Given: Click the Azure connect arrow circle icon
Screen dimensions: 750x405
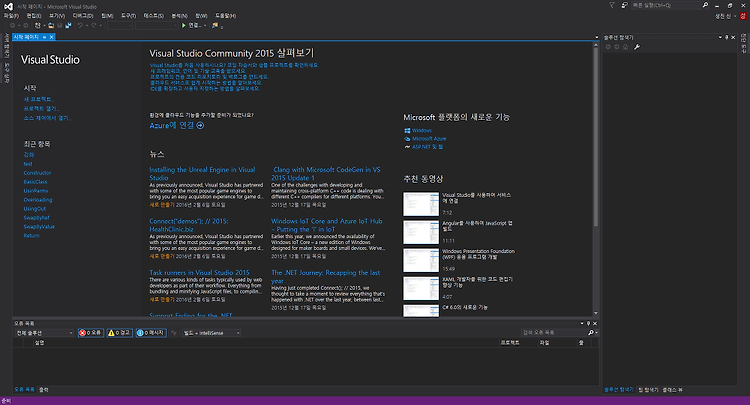Looking at the screenshot, I should 200,125.
